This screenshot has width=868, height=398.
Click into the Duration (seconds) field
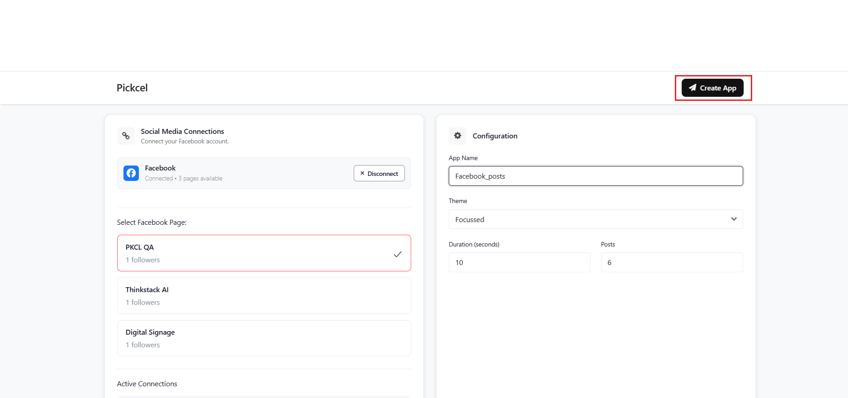pos(519,263)
